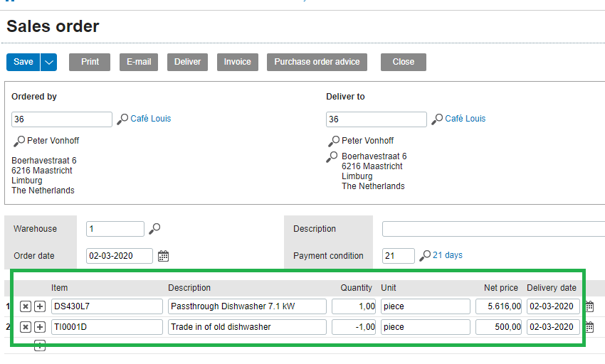Insert line after TI0001D row
Image resolution: width=605 pixels, height=364 pixels.
[40, 327]
